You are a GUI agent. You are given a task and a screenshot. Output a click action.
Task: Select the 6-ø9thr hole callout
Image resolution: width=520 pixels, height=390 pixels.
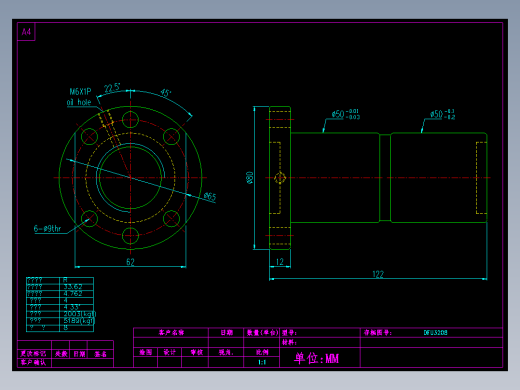[x=47, y=228]
